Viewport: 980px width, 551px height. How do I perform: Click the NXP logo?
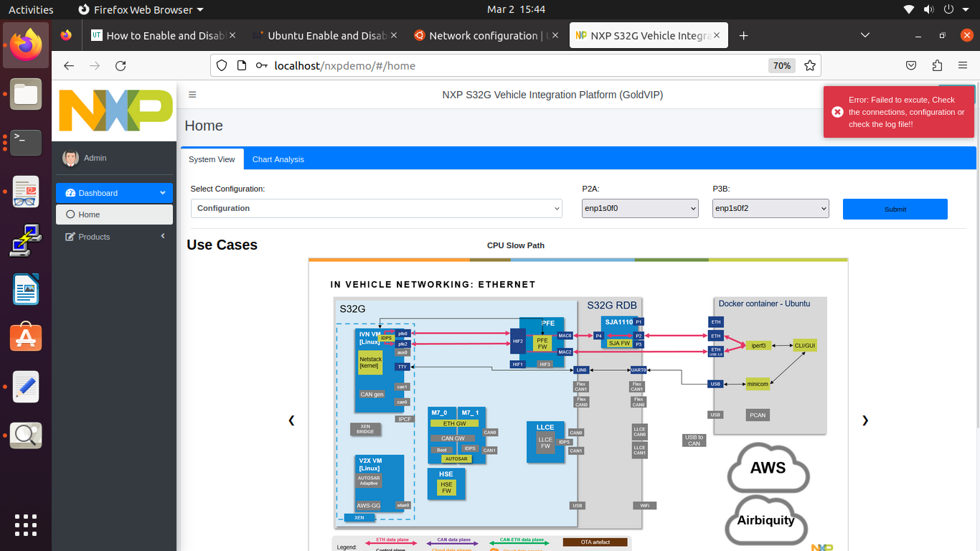pos(116,110)
